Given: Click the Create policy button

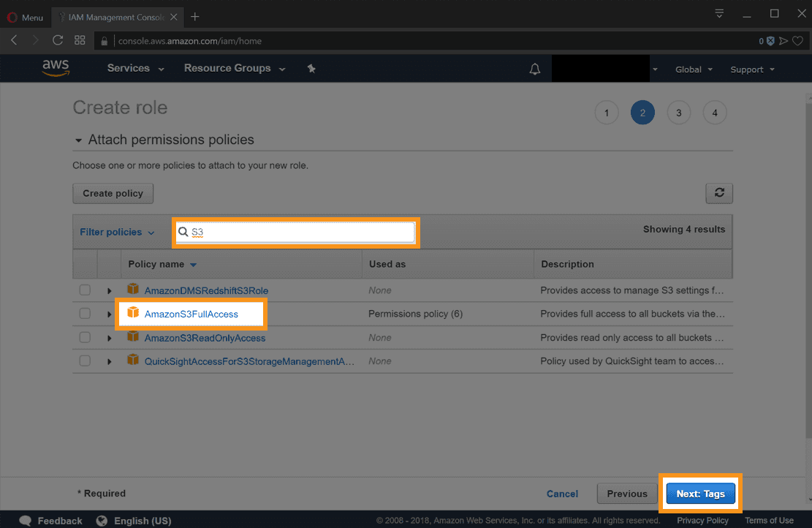Looking at the screenshot, I should (x=113, y=193).
